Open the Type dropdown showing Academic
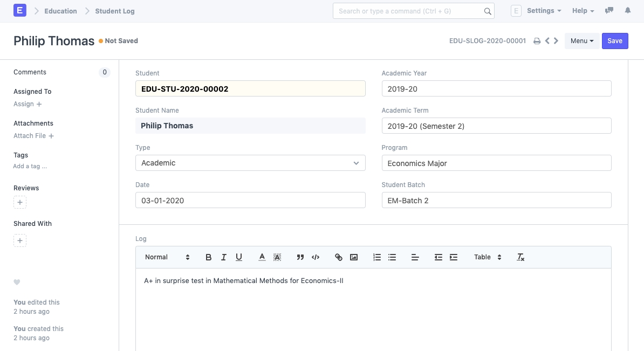This screenshot has height=351, width=644. (x=250, y=163)
